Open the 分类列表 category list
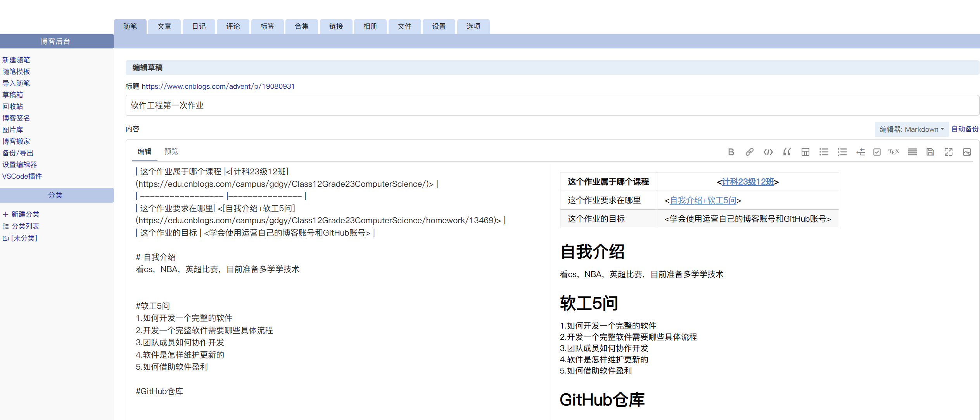This screenshot has width=980, height=420. tap(25, 226)
